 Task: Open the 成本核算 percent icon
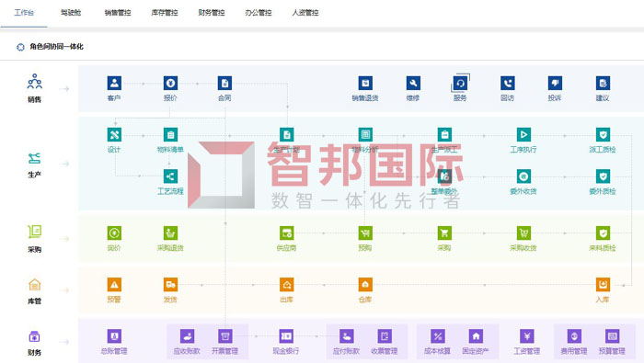[x=438, y=336]
